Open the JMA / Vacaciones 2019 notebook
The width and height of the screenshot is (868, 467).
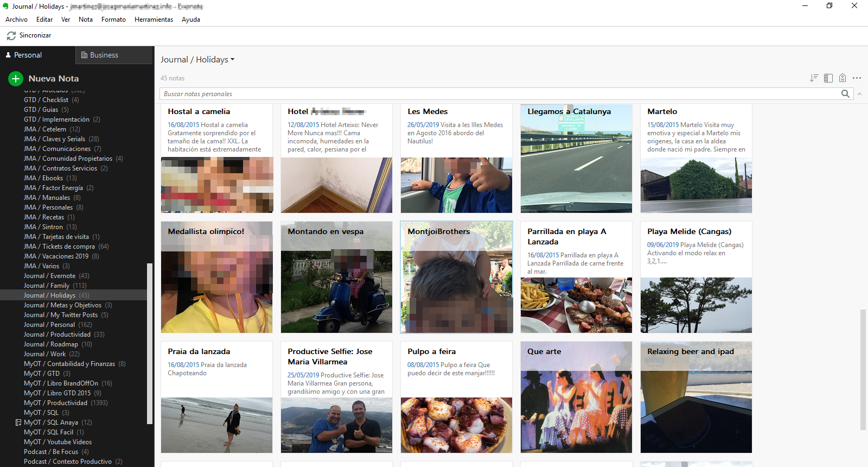pos(56,256)
